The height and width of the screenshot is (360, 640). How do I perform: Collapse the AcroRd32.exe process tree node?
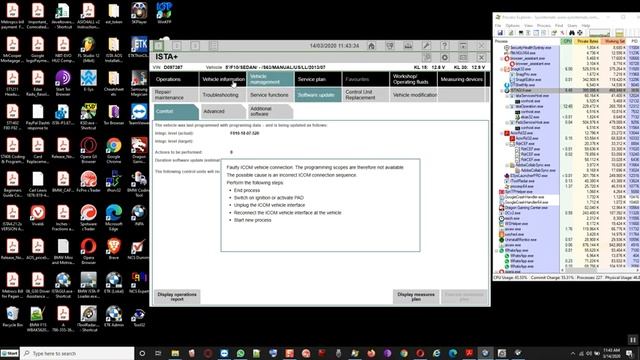coord(502,133)
